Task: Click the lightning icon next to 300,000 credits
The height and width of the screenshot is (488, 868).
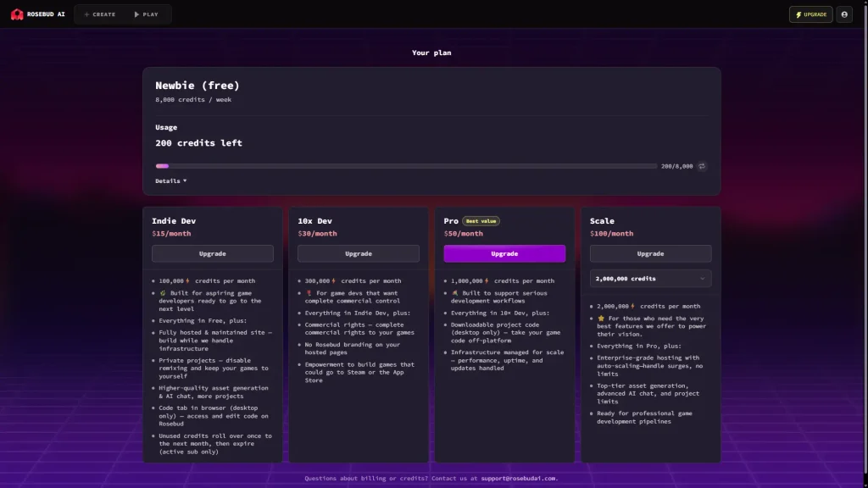Action: [333, 281]
